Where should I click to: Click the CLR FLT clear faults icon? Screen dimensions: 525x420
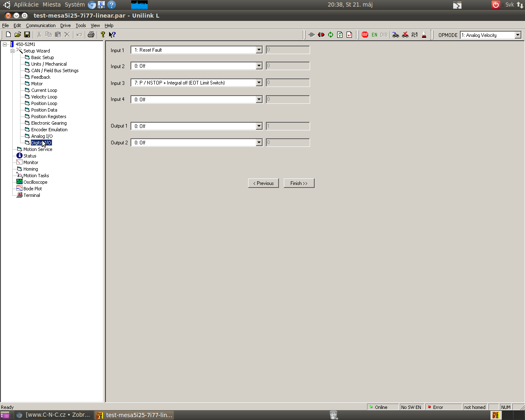tap(415, 35)
